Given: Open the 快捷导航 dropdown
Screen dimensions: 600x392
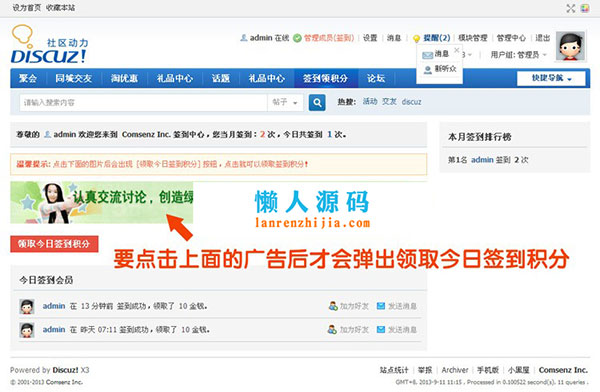Looking at the screenshot, I should pos(551,78).
